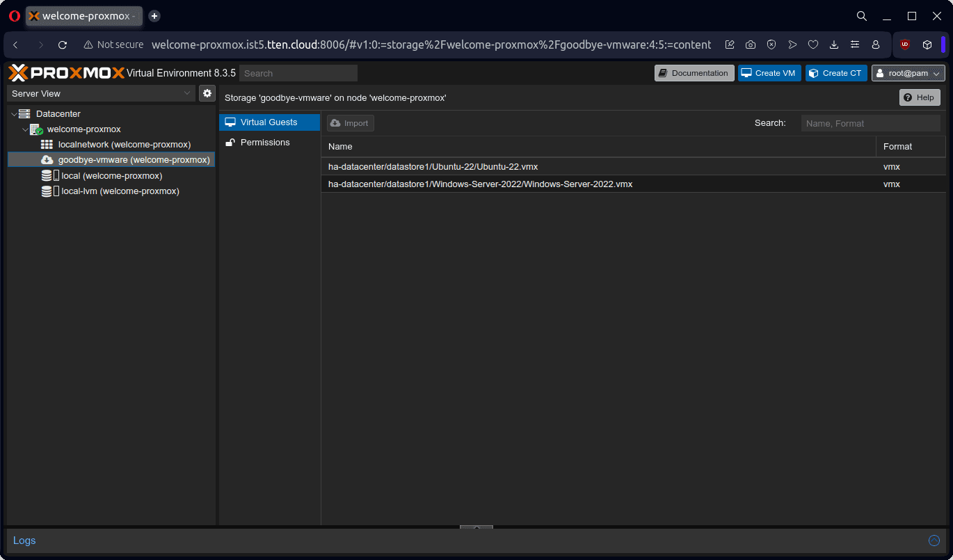Toggle the log panel collapse handle
Viewport: 953px width, 560px height.
477,527
